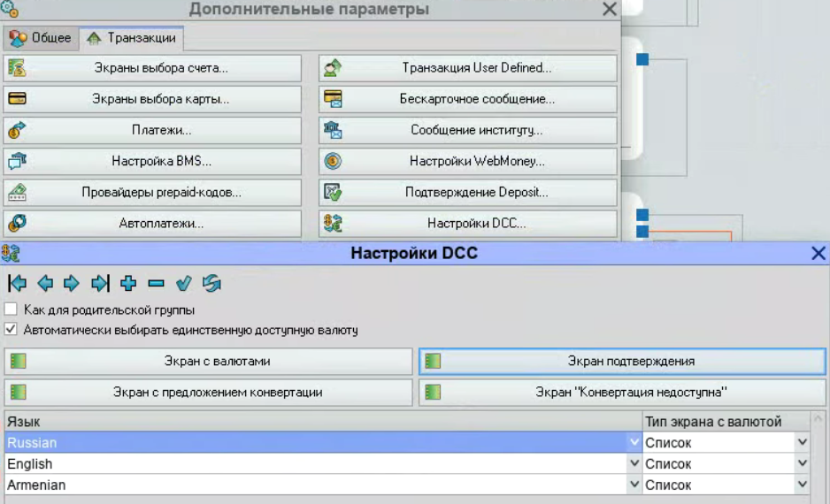Refresh DCC settings data icon
This screenshot has width=830, height=504.
(x=211, y=284)
